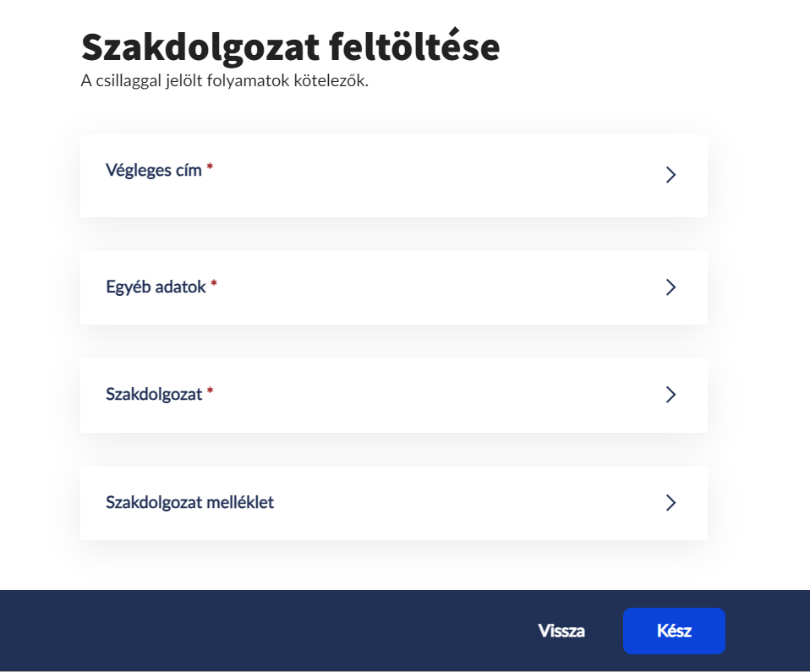Open the Szakdolgozat melléklet label
The image size is (810, 672).
pos(189,503)
